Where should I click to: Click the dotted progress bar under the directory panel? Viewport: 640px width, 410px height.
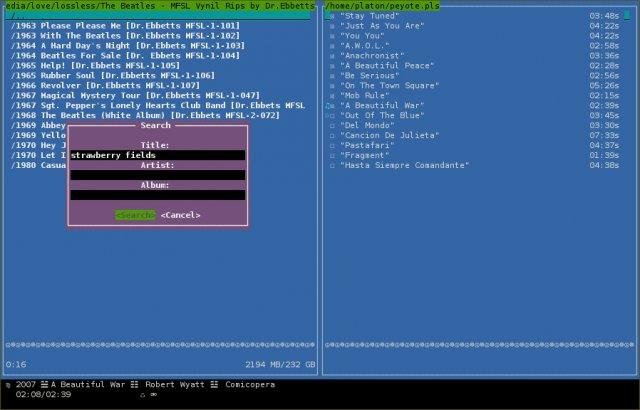click(160, 345)
